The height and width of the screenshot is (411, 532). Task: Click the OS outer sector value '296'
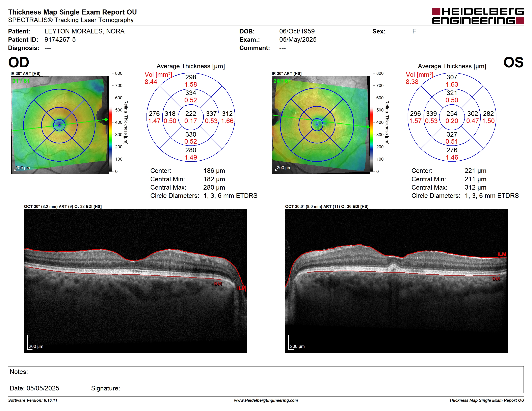[415, 113]
